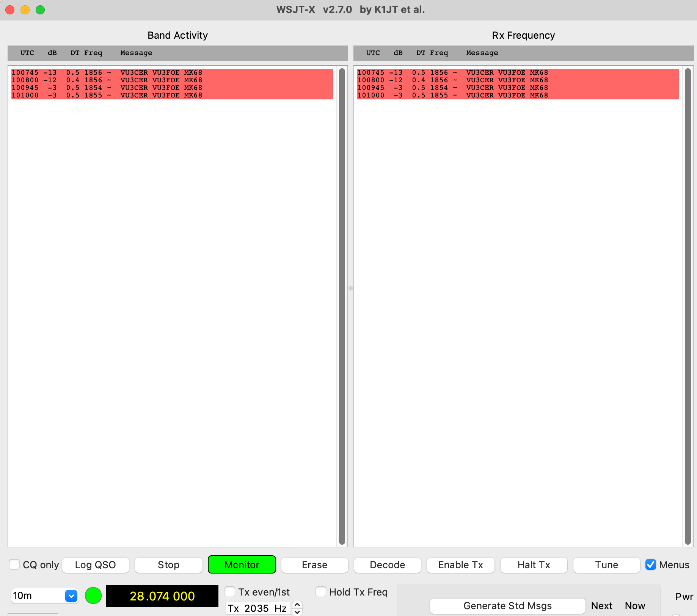Select 100800 decode row in Rx Frequency
Viewport: 697px width, 616px height.
point(518,80)
